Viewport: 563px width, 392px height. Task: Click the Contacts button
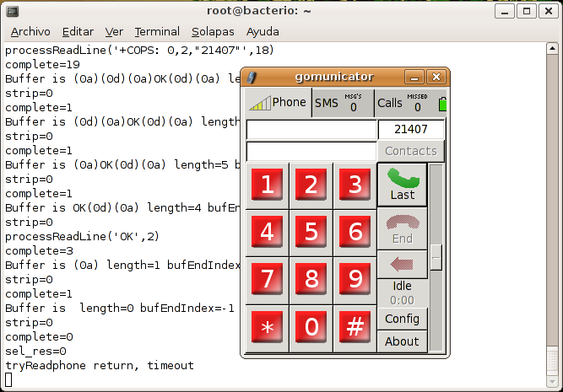click(x=411, y=151)
